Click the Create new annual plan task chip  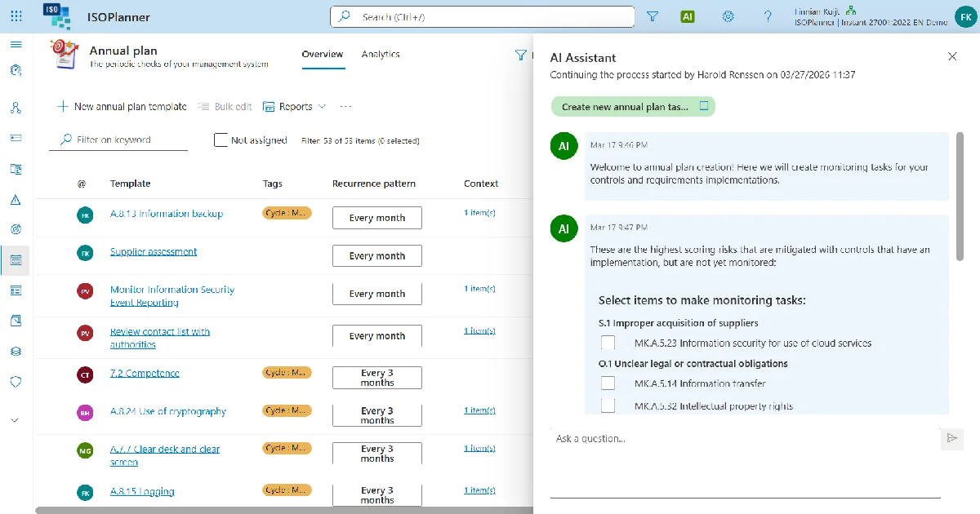click(633, 107)
